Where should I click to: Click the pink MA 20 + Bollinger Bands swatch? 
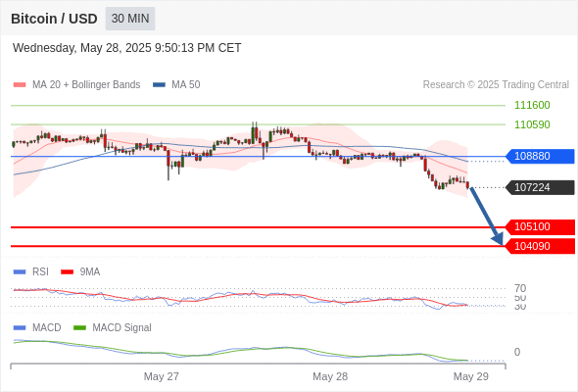coord(20,85)
